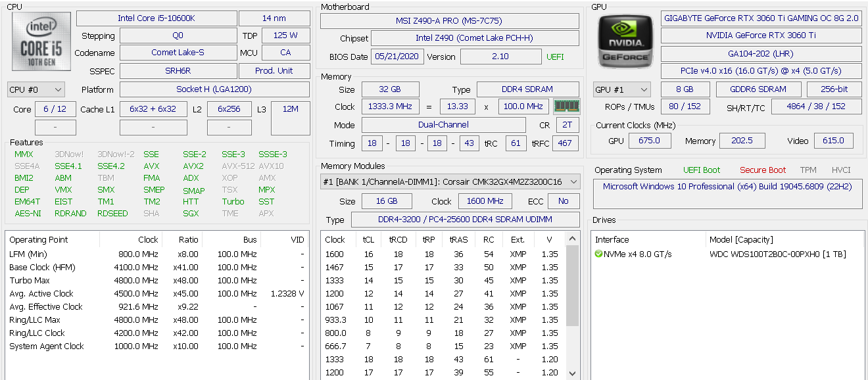
Task: Click the Intel Z490 chipset field
Action: tap(475, 38)
